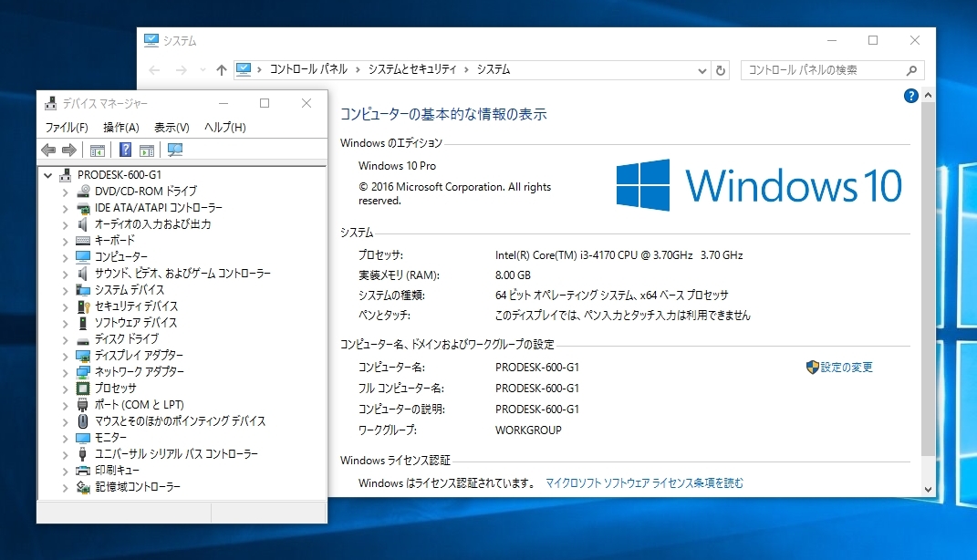Click the Intel Core i3-4170 processor text
The image size is (977, 560).
[x=618, y=254]
